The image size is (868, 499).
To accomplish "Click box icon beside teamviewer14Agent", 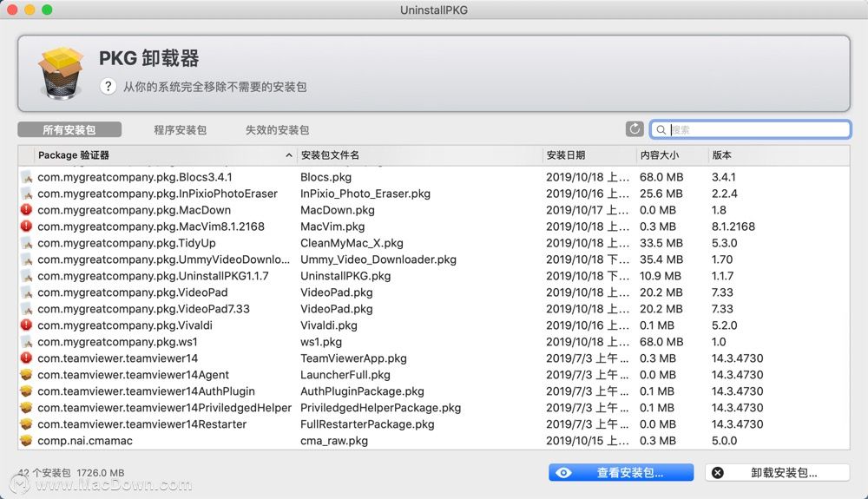I will click(x=26, y=375).
